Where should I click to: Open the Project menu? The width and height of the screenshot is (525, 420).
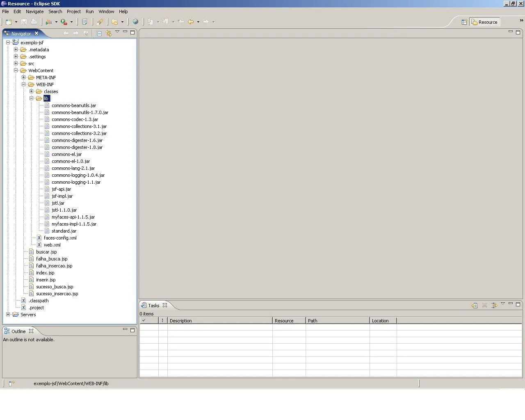[74, 11]
